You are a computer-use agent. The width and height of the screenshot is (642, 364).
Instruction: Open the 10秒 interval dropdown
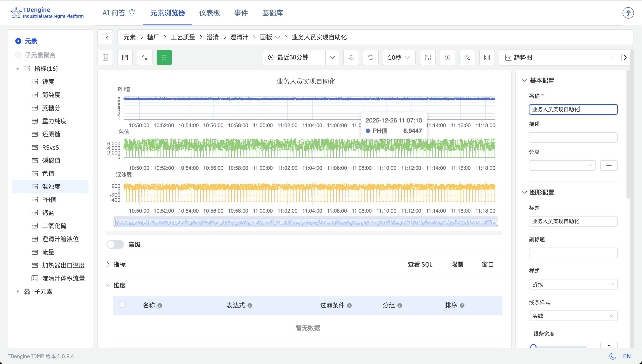tap(399, 57)
